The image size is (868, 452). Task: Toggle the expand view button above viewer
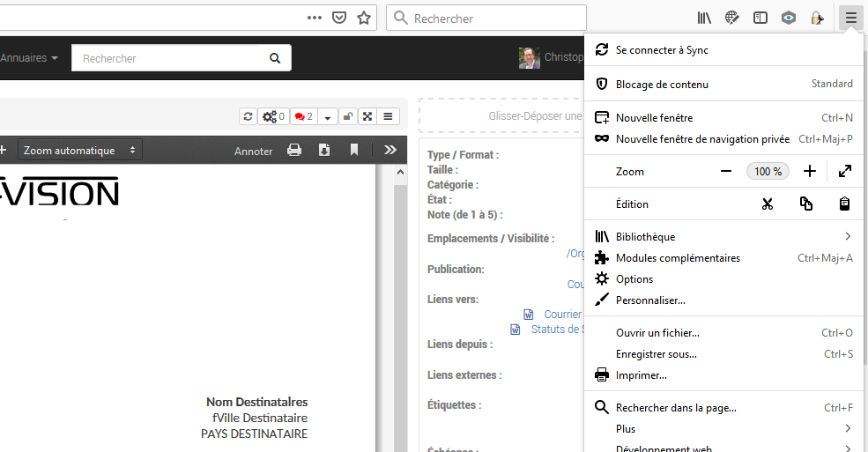click(x=368, y=116)
